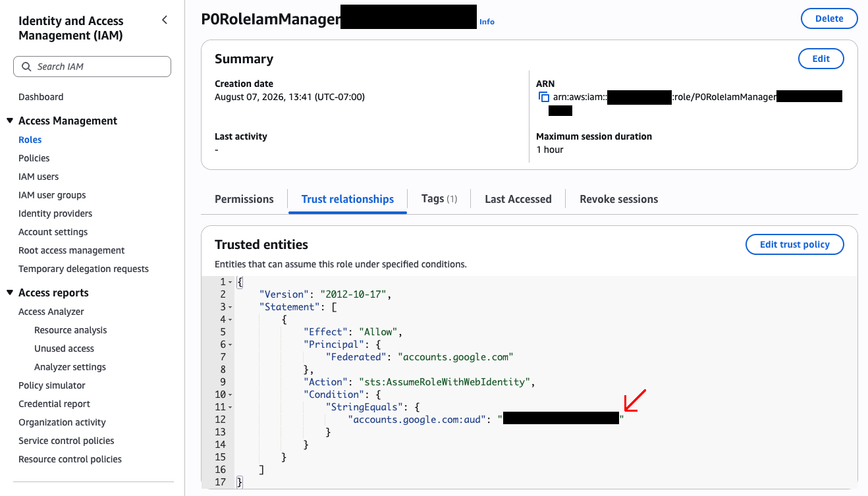
Task: Fold the Condition block at line 10
Action: pos(231,395)
